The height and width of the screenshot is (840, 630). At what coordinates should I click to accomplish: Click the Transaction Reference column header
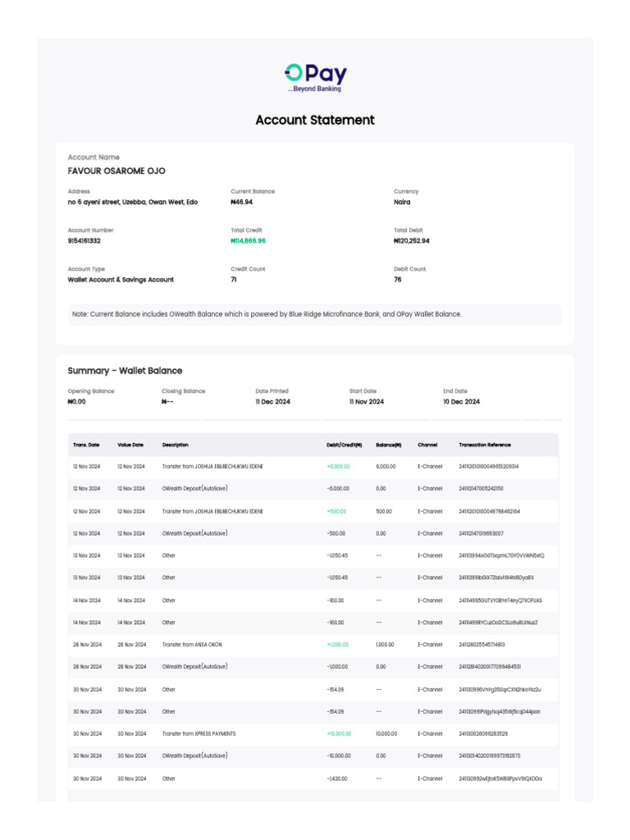(485, 445)
